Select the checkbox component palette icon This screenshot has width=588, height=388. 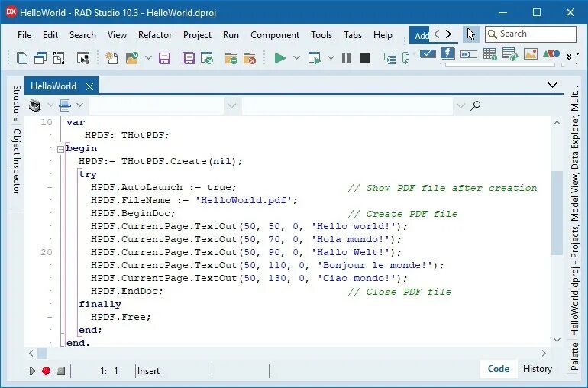click(x=428, y=53)
